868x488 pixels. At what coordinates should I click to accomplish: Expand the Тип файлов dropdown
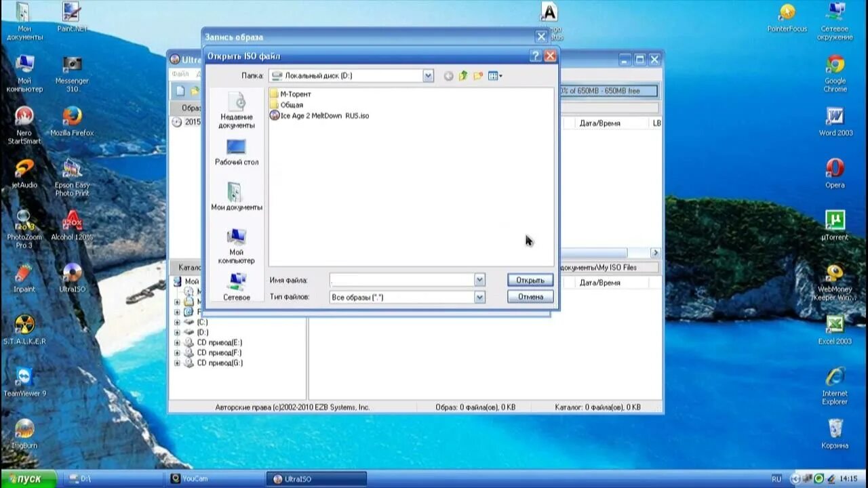[x=479, y=297]
